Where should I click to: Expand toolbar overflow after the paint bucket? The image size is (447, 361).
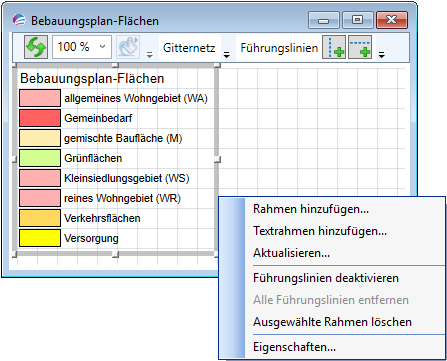coord(150,55)
